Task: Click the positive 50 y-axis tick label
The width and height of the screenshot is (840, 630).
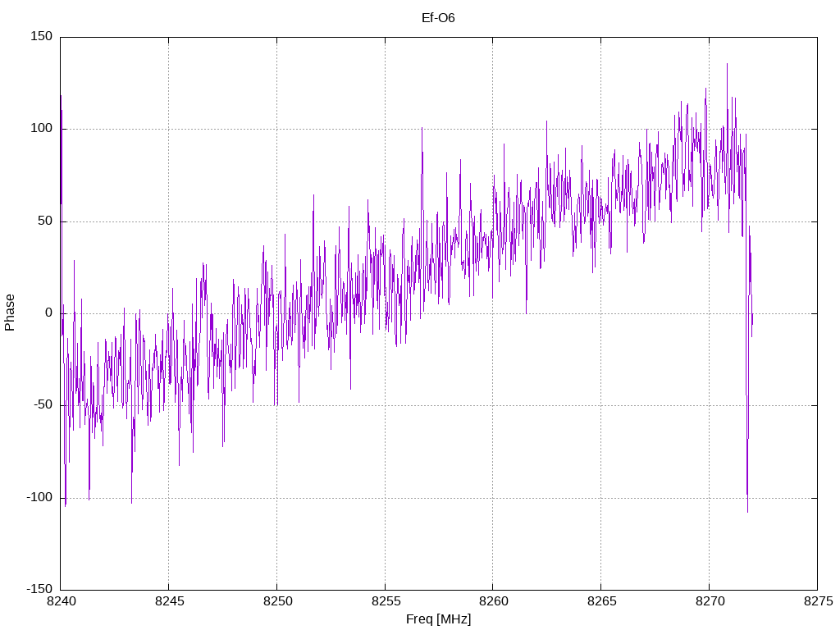Action: click(45, 221)
